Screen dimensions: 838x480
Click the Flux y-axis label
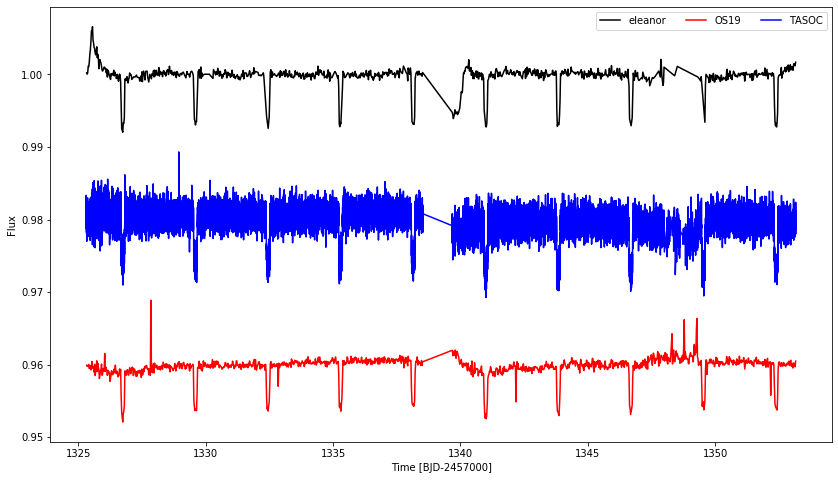point(11,226)
